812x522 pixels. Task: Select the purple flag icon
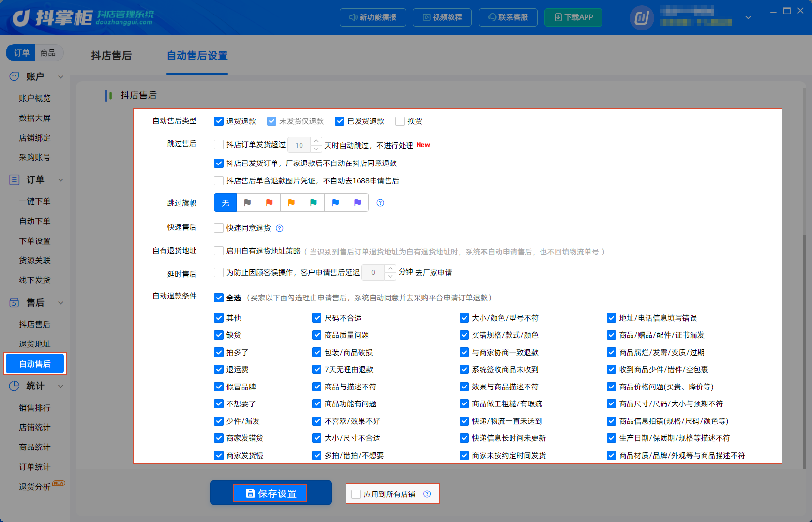coord(358,203)
